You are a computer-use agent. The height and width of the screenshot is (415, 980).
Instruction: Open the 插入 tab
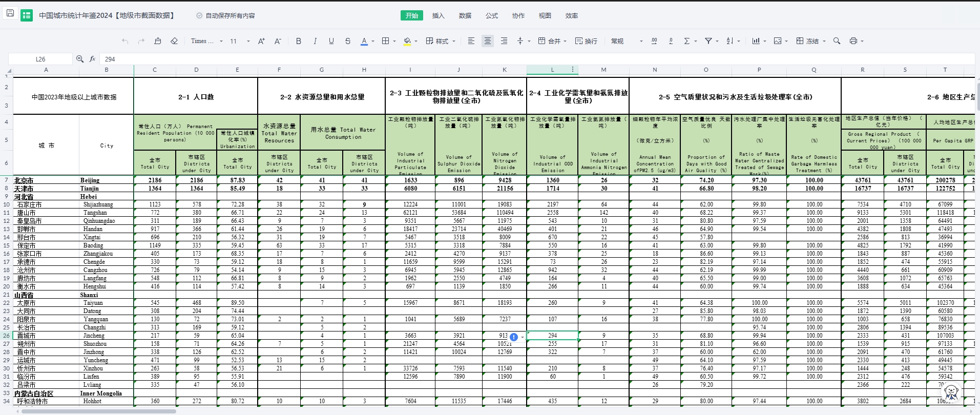pos(439,15)
